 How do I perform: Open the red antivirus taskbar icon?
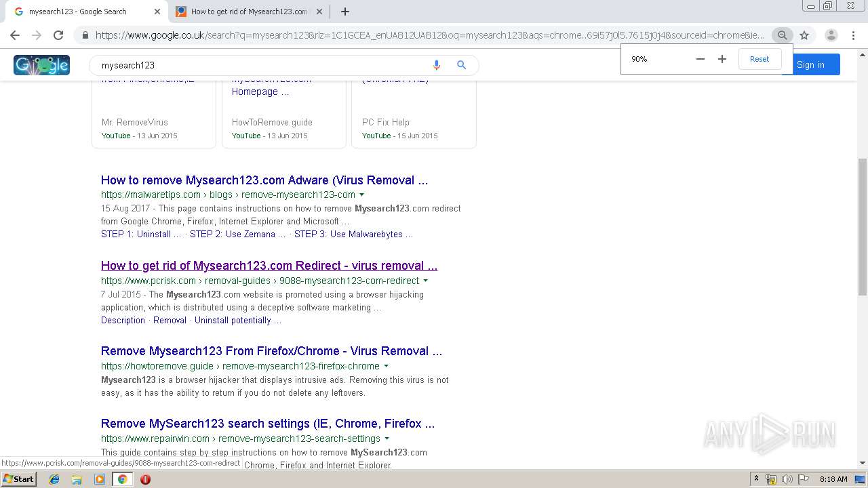pos(145,479)
